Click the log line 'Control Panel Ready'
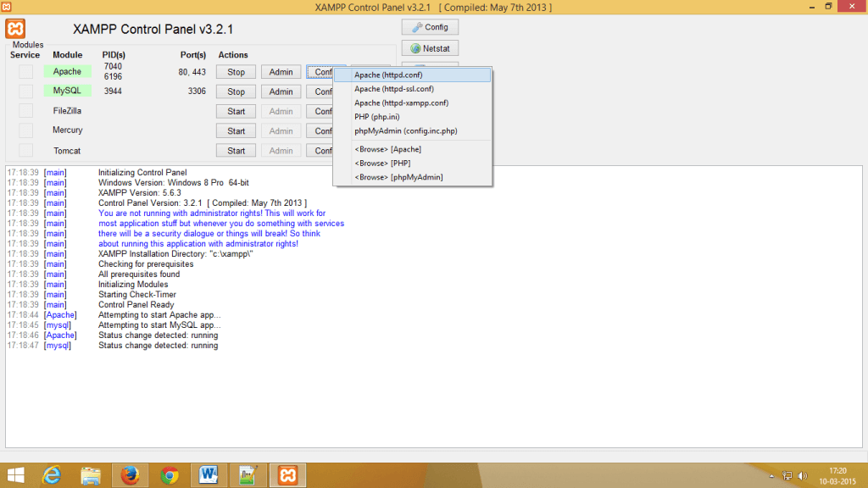The height and width of the screenshot is (488, 868). point(136,305)
